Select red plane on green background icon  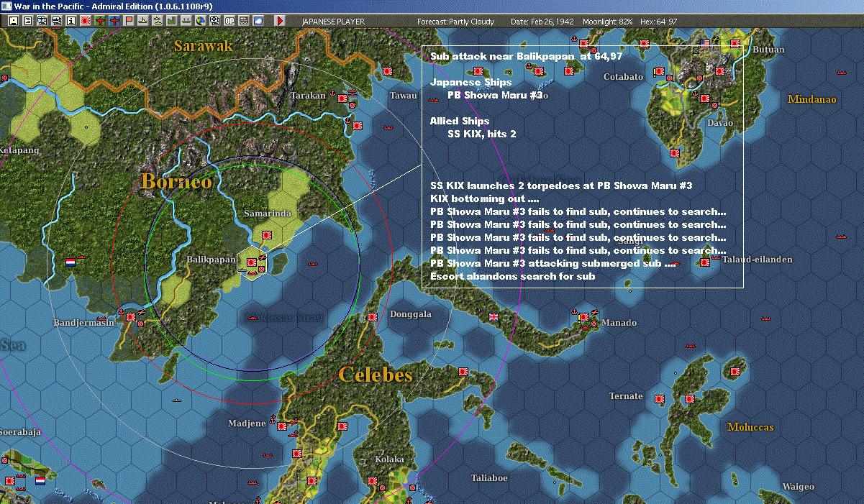point(100,22)
